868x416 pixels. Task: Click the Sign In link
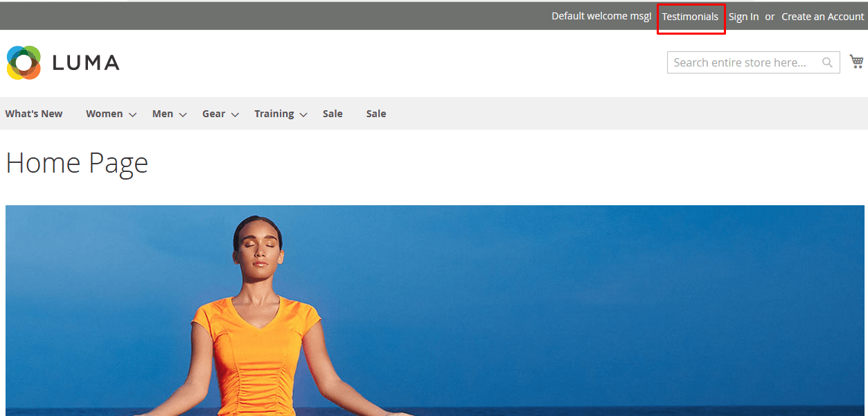click(743, 17)
